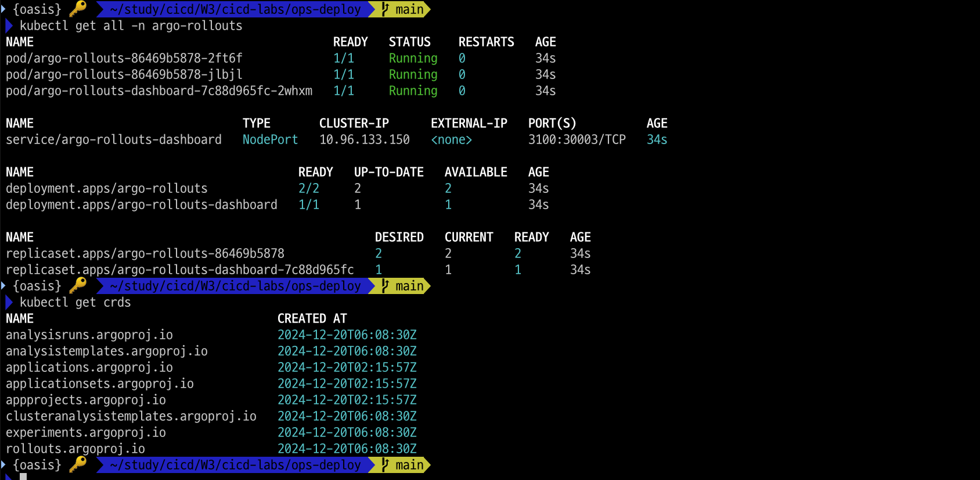980x480 pixels.
Task: Select appprojects.argoproj.io
Action: tap(86, 400)
